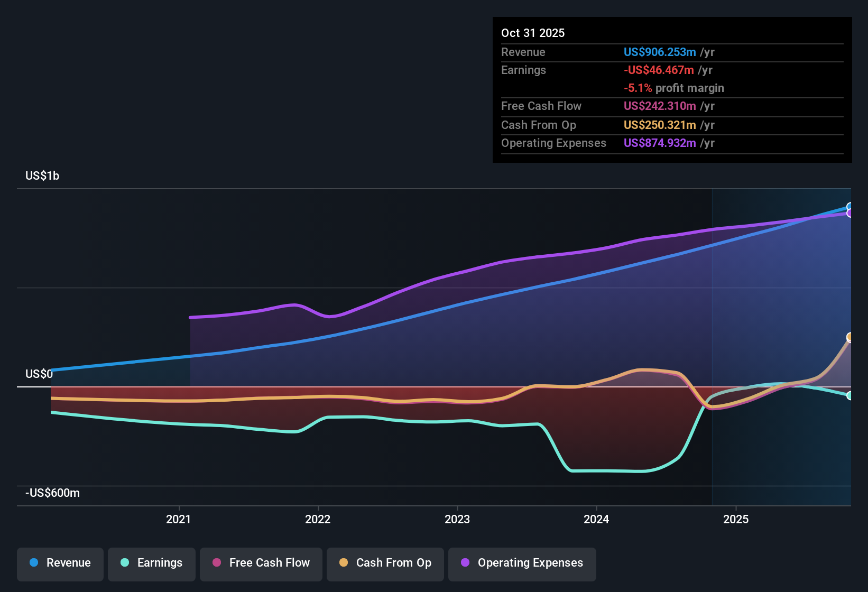Viewport: 868px width, 592px height.
Task: Toggle the Earnings series visibility
Action: click(152, 563)
